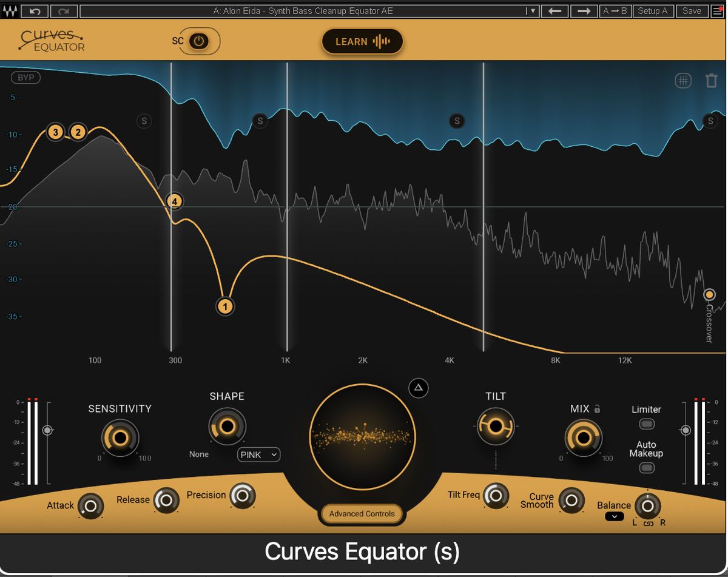Click the previous preset arrow
The width and height of the screenshot is (728, 577).
(554, 10)
